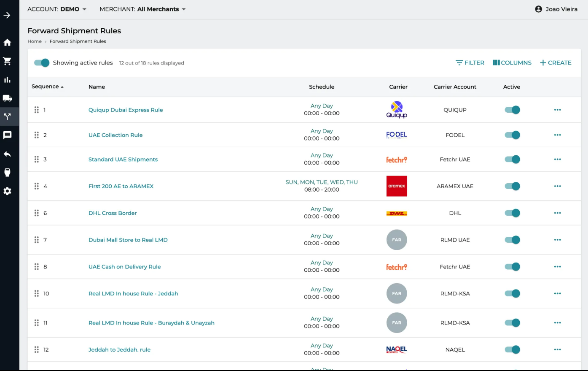588x371 pixels.
Task: Open the returns arrow sidebar icon
Action: [7, 154]
